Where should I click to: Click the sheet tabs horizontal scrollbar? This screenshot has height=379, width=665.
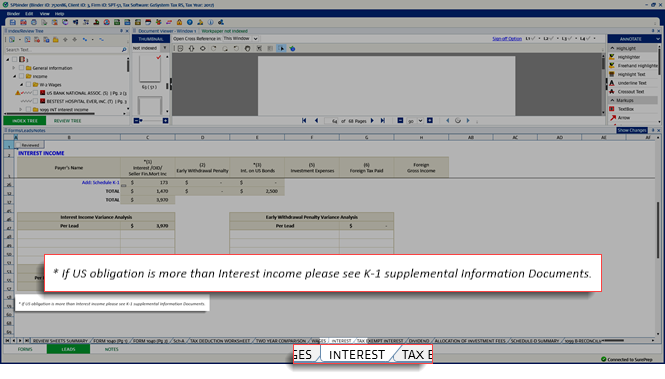click(629, 340)
